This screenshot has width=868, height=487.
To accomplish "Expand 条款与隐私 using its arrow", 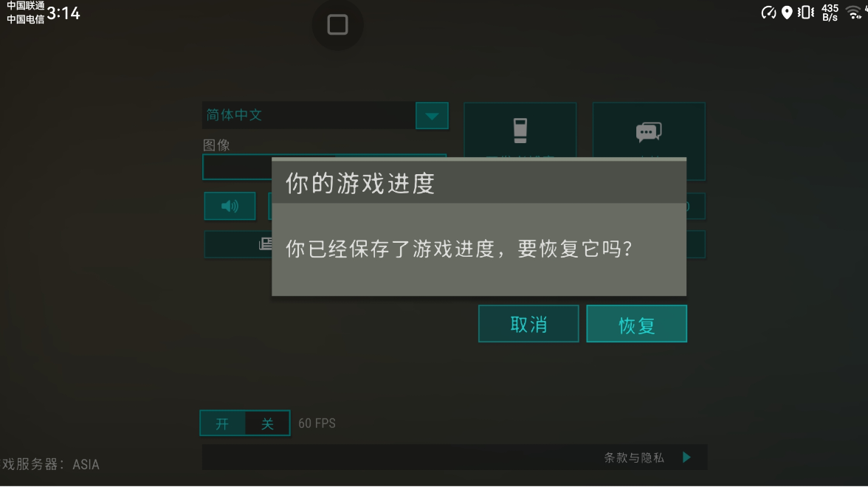I will click(x=686, y=457).
